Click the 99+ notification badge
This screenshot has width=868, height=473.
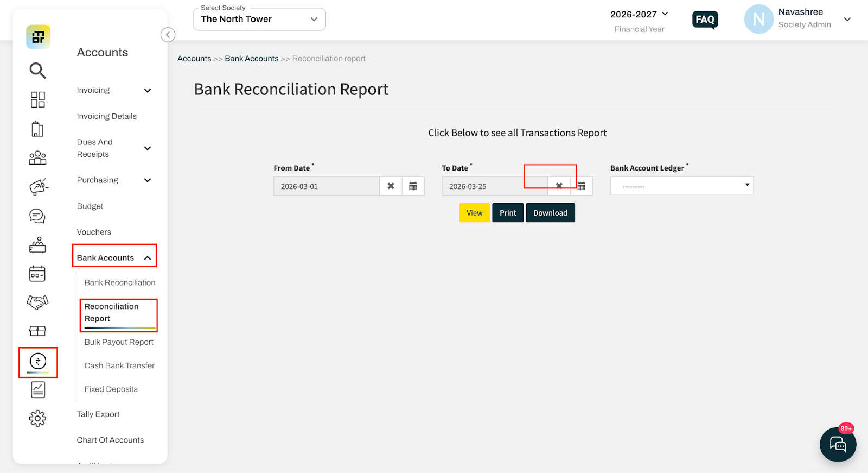pos(846,428)
